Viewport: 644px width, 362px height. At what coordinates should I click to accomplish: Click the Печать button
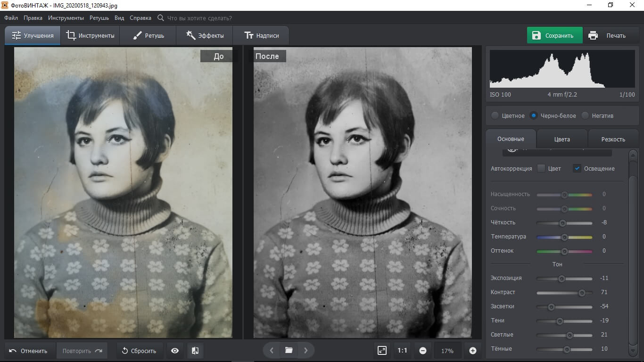(x=611, y=35)
